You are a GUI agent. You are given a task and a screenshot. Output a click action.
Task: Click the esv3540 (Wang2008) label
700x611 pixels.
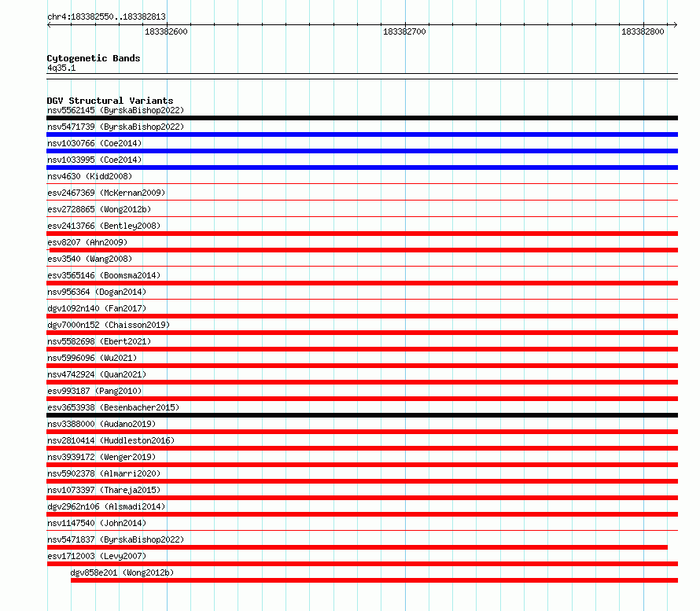(x=90, y=259)
